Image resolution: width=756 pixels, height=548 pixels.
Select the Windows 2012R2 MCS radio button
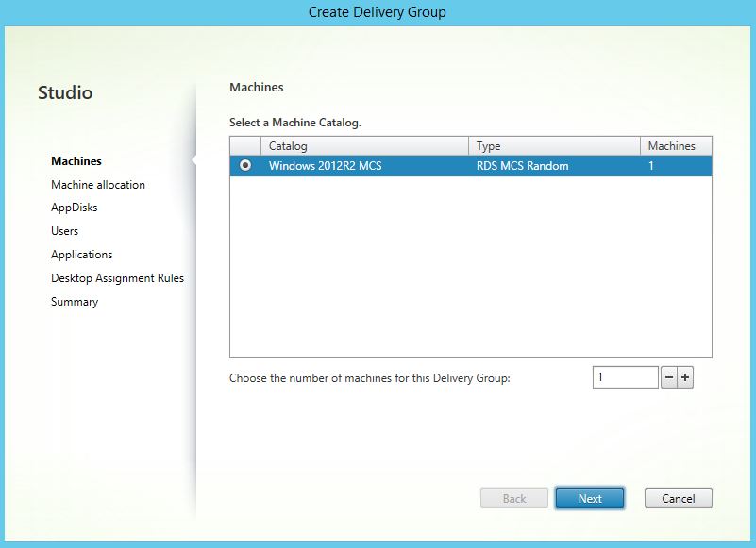pyautogui.click(x=246, y=166)
